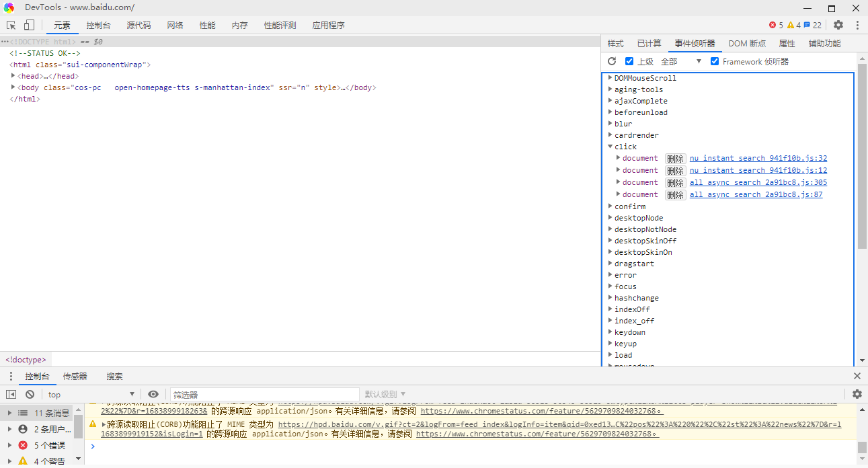Open the 应用程序 (Application) tab

tap(328, 25)
